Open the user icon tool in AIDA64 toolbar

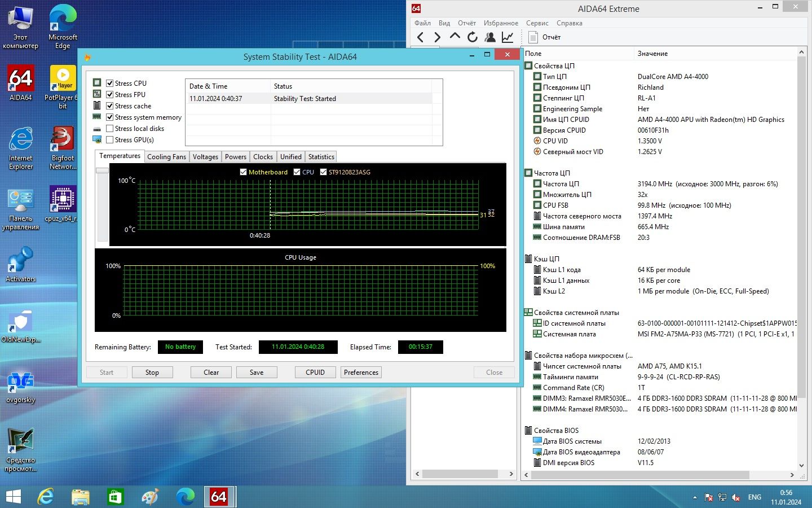click(x=490, y=37)
